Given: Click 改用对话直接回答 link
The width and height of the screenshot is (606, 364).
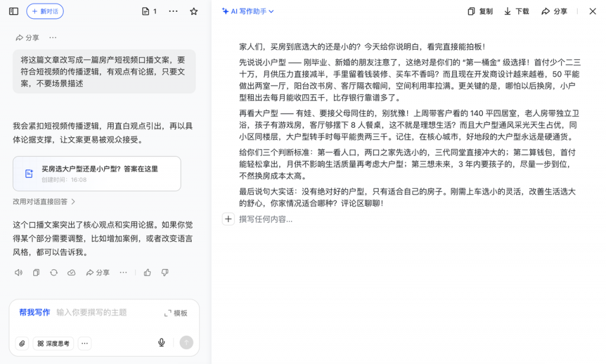Looking at the screenshot, I should [x=44, y=201].
